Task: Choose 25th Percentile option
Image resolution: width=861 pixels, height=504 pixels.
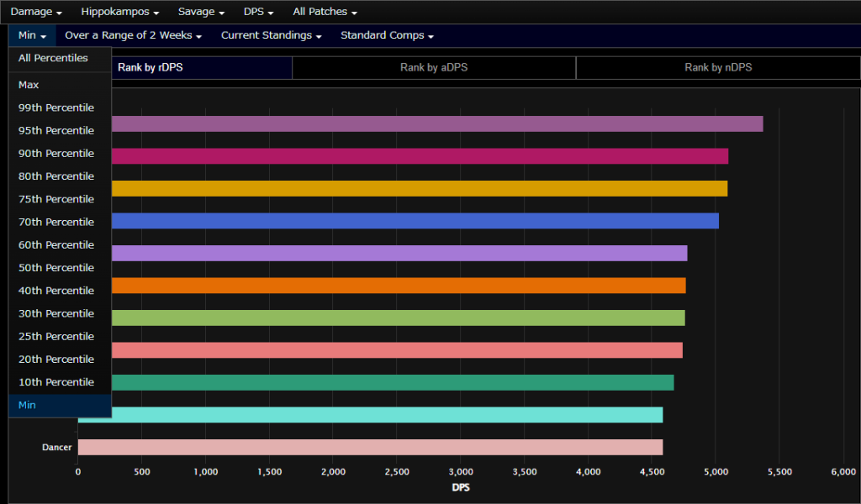Action: 60,336
